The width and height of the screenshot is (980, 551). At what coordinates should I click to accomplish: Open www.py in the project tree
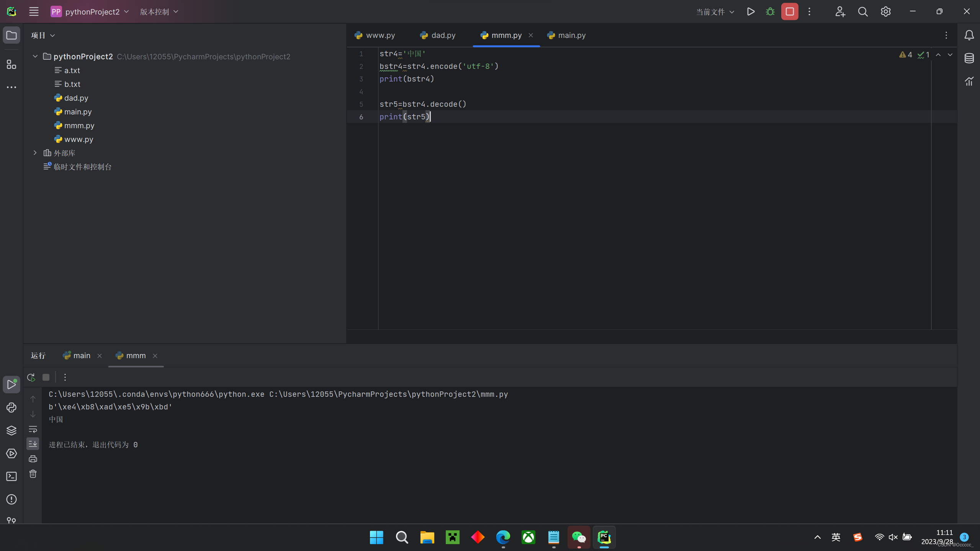79,139
